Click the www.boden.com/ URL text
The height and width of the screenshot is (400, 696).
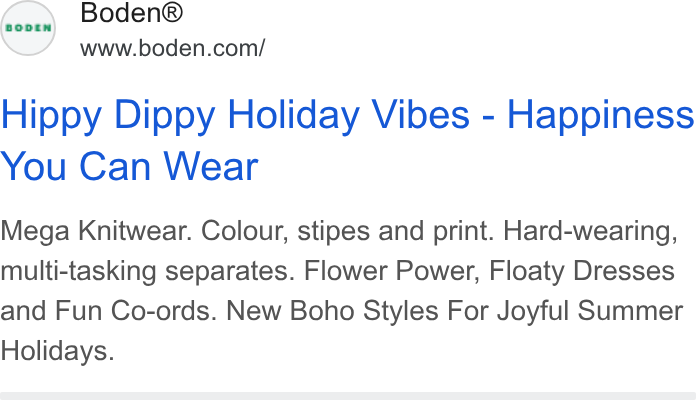click(x=173, y=48)
